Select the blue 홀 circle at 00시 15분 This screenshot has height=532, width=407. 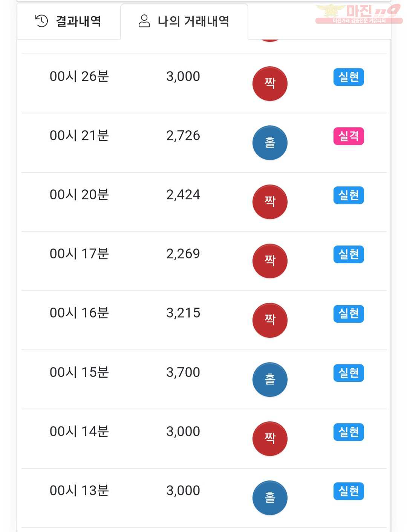270,380
